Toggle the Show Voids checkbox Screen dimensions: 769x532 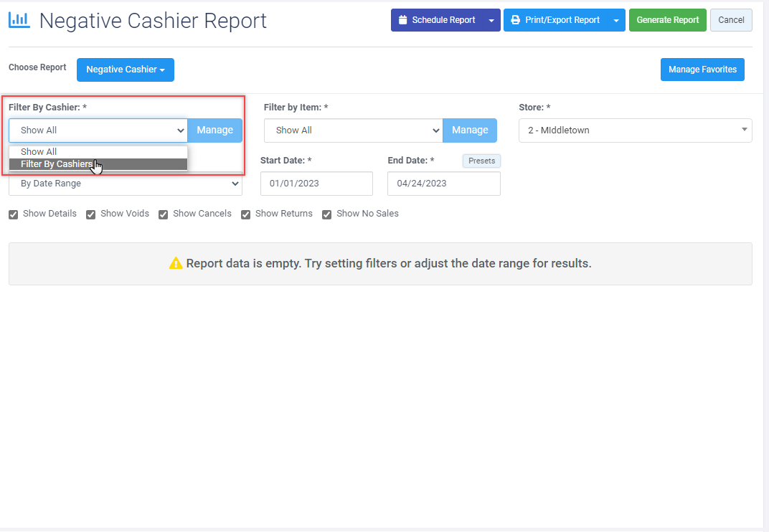90,214
